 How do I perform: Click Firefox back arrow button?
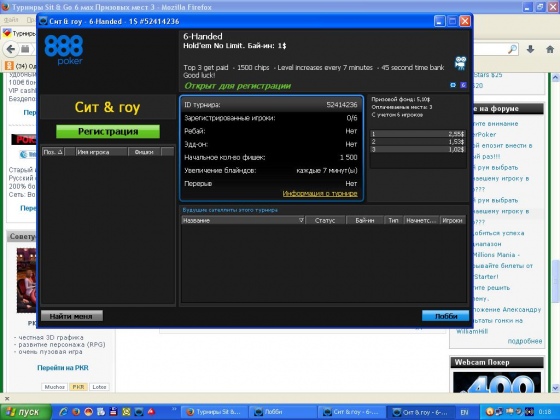point(11,49)
